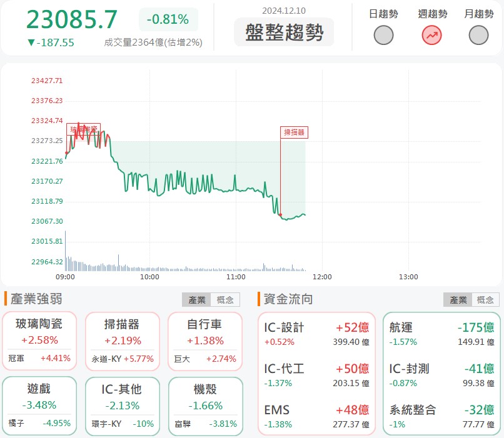Click stock 冠軍 +4.41%
Image resolution: width=504 pixels, height=438 pixels.
pos(39,358)
